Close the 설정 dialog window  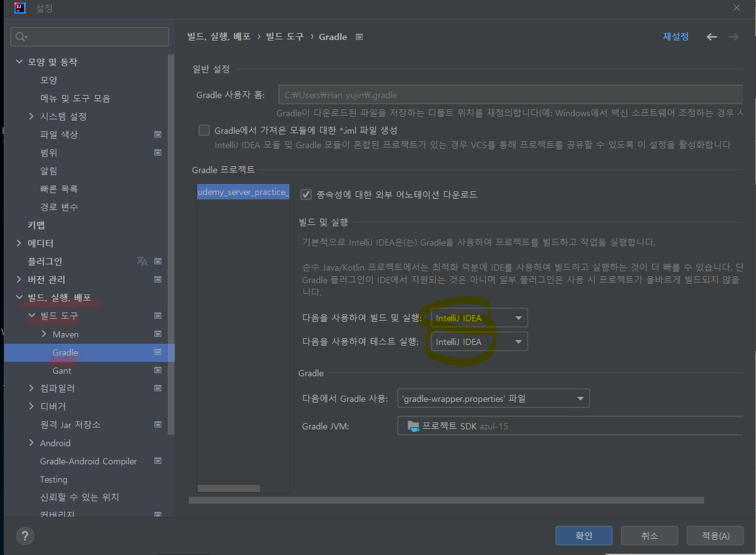(736, 7)
